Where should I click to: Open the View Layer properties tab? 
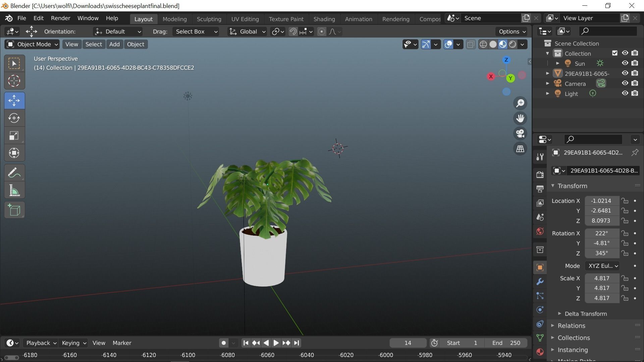tap(540, 203)
